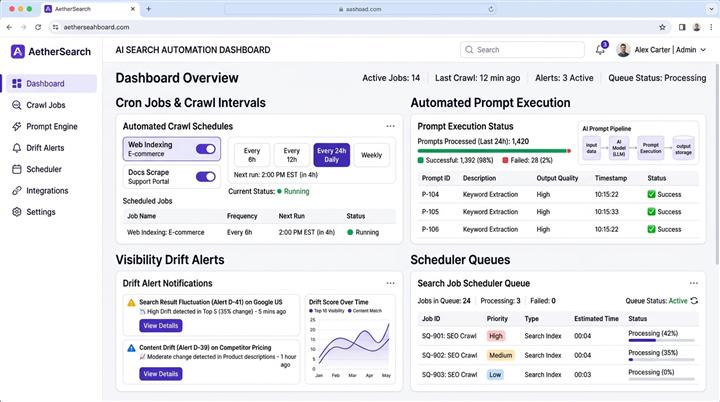Viewport: 720px width, 402px height.
Task: Open Search Job Scheduler Queue options menu
Action: click(693, 283)
